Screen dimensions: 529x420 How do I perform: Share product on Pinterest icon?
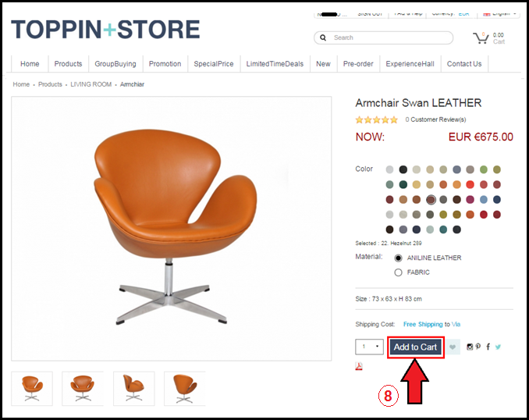click(478, 347)
